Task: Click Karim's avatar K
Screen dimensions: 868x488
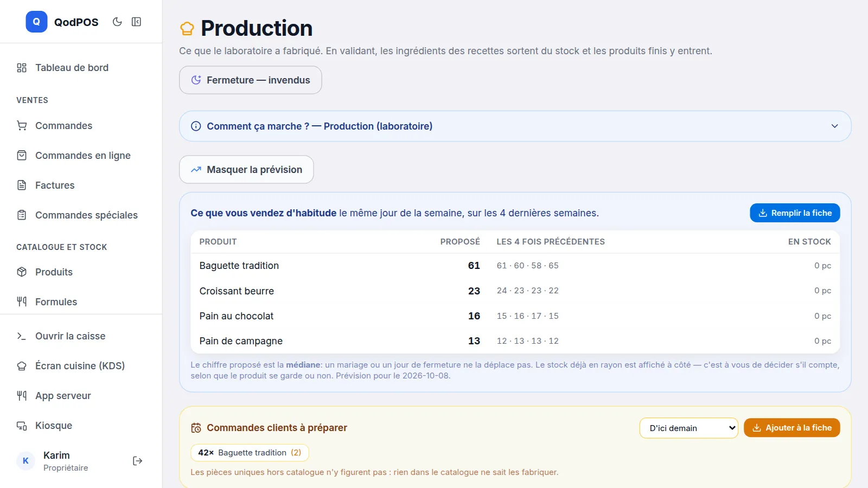Action: pos(25,461)
